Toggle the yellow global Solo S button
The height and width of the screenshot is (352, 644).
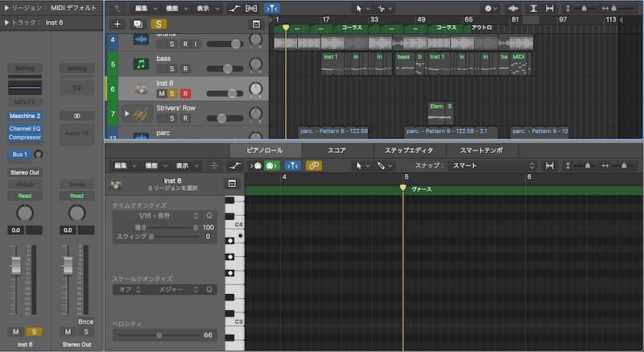(x=159, y=24)
